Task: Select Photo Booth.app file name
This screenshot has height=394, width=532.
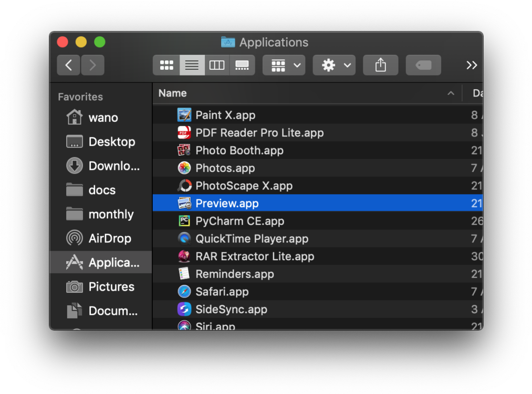Action: pos(239,151)
